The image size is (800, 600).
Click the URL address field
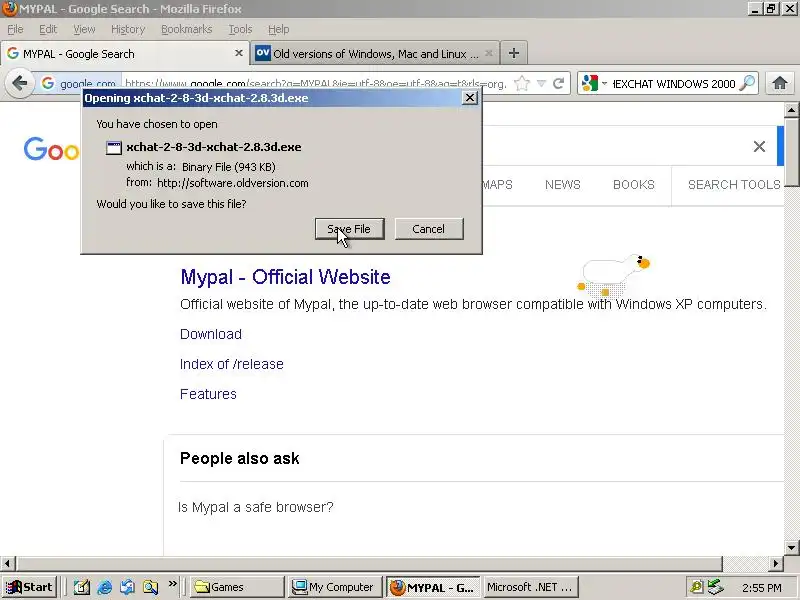click(315, 83)
